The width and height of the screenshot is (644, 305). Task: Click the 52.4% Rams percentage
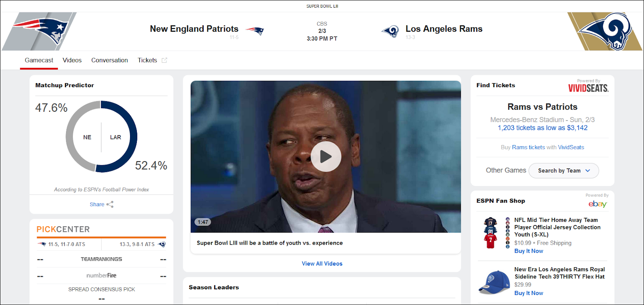tap(151, 166)
